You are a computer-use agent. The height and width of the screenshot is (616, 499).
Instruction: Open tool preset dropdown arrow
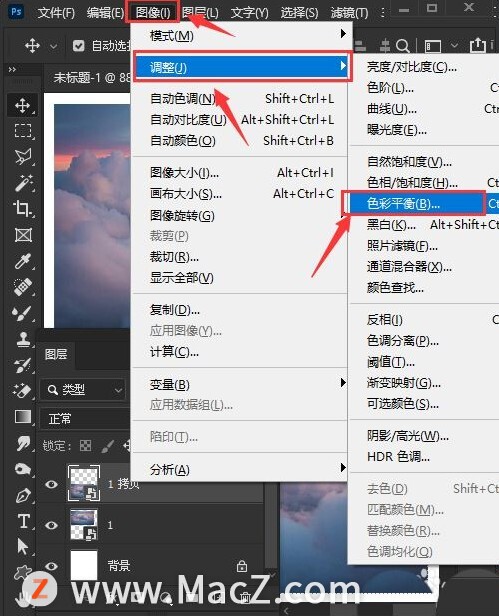[53, 46]
